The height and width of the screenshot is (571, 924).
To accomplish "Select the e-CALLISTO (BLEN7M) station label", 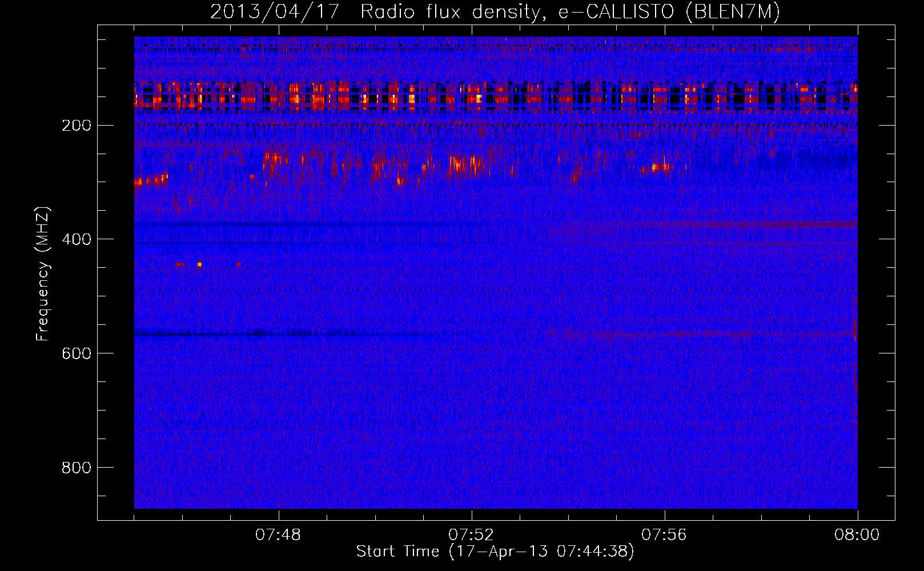I will click(669, 12).
